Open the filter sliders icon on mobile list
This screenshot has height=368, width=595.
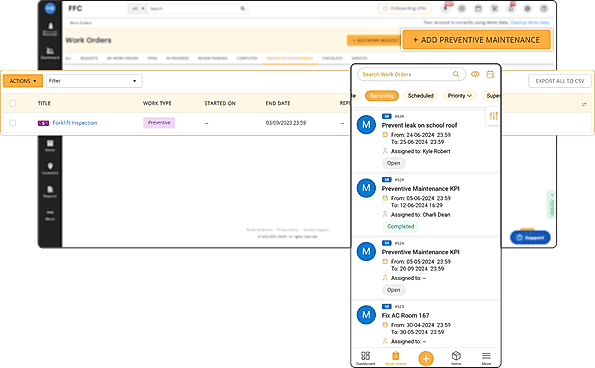click(x=493, y=116)
